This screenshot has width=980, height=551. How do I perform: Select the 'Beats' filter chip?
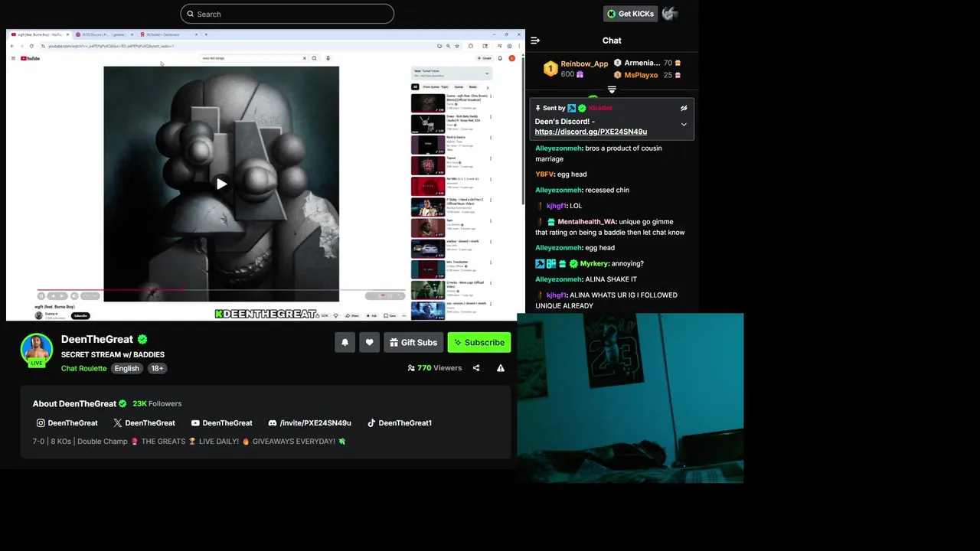point(473,87)
